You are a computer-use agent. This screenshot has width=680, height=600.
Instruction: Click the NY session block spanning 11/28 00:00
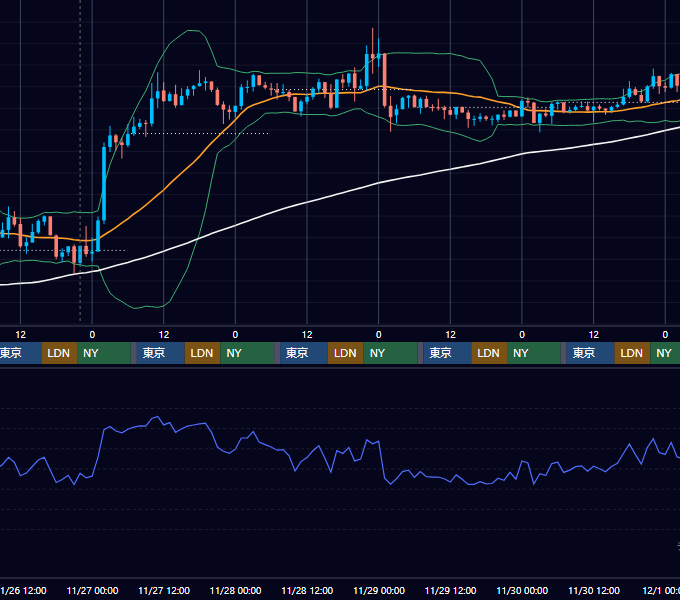tap(247, 353)
